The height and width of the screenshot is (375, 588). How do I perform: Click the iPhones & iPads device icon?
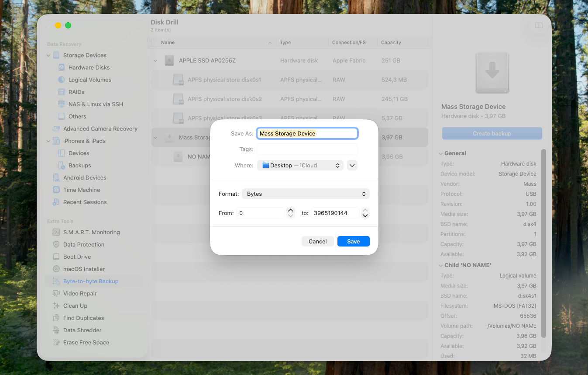coord(56,141)
